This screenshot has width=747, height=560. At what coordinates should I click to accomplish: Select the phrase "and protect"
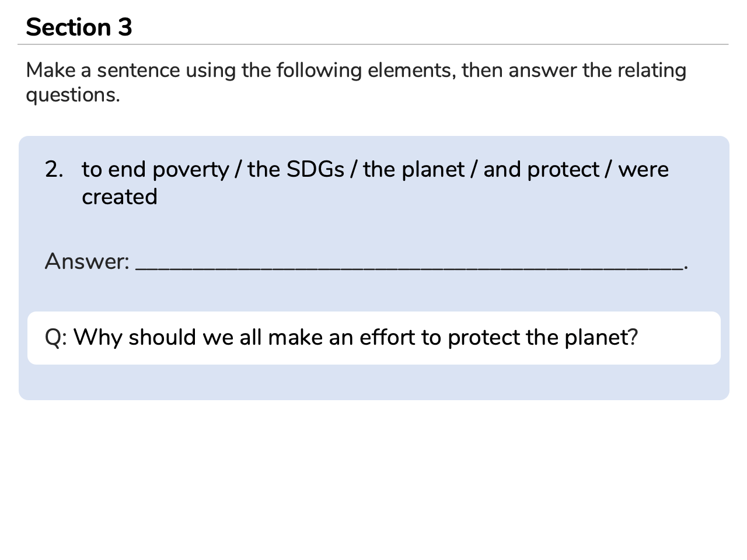(x=541, y=170)
